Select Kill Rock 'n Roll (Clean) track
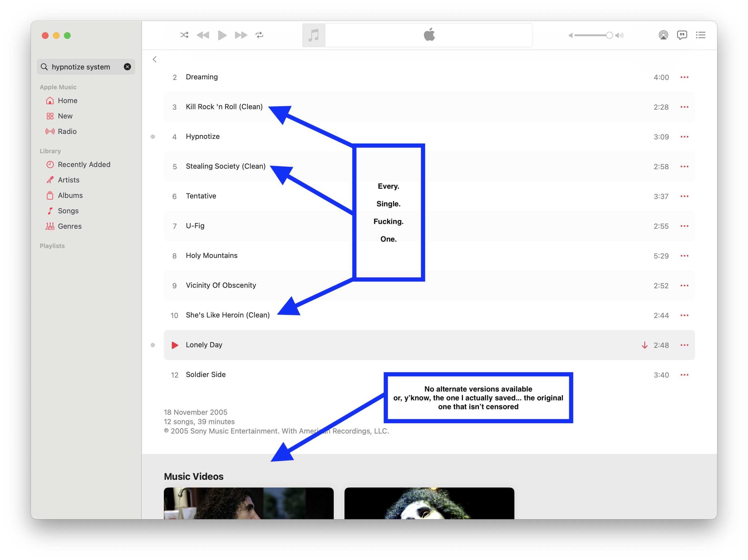 [429, 107]
